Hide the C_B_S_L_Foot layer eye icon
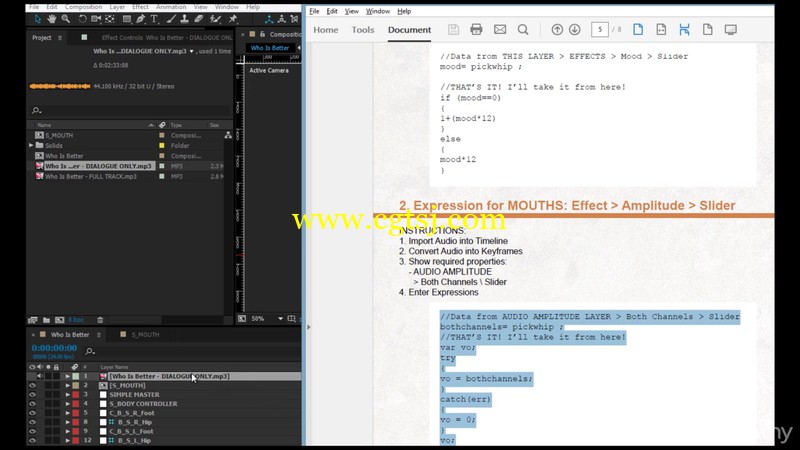 click(x=32, y=431)
